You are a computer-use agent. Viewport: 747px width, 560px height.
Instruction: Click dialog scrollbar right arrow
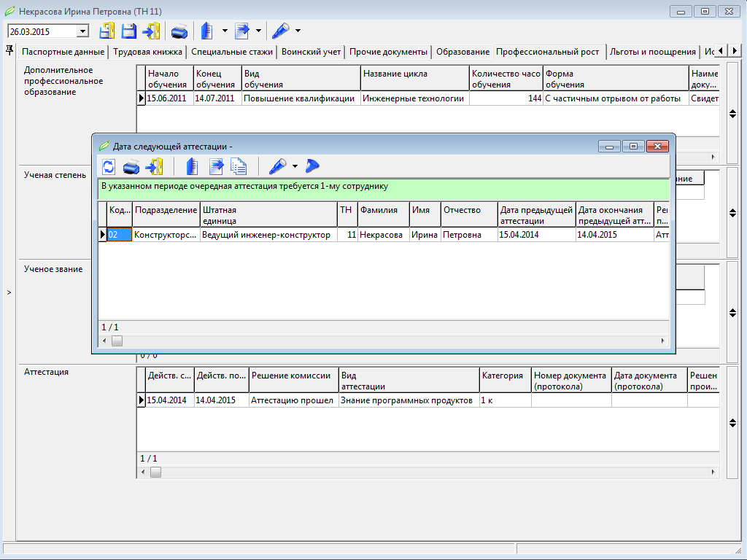662,341
